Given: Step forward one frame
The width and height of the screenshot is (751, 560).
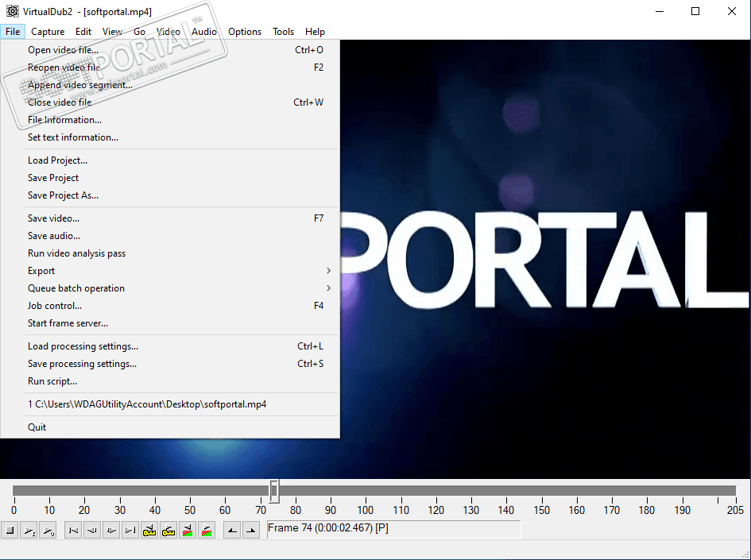Looking at the screenshot, I should click(111, 531).
